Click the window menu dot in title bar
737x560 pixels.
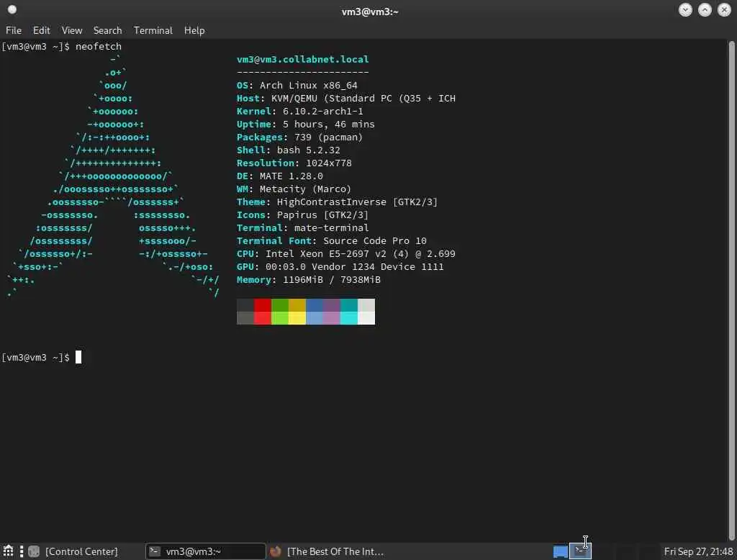coord(12,9)
